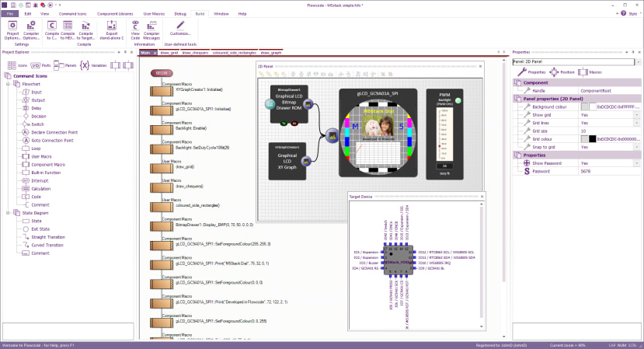Viewport: 644px width, 349px height.
Task: Click the M5Stack chip in the Target Device panel
Action: coord(399,260)
